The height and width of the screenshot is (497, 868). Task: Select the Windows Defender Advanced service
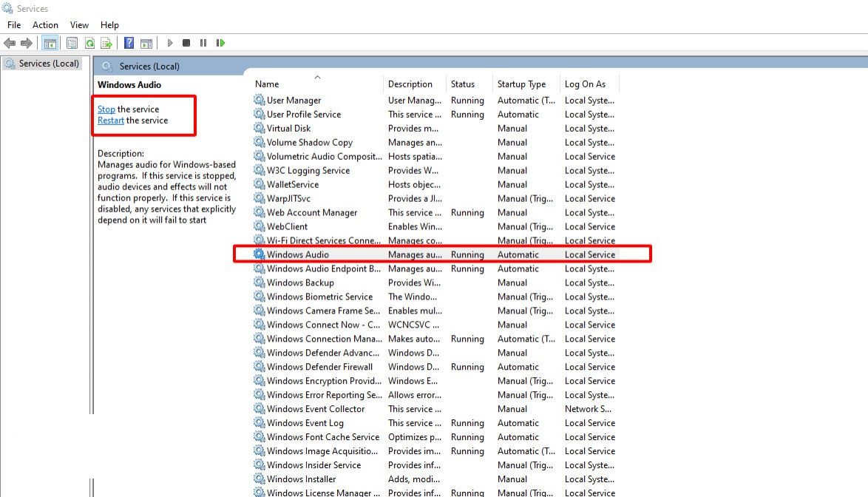coord(435,353)
